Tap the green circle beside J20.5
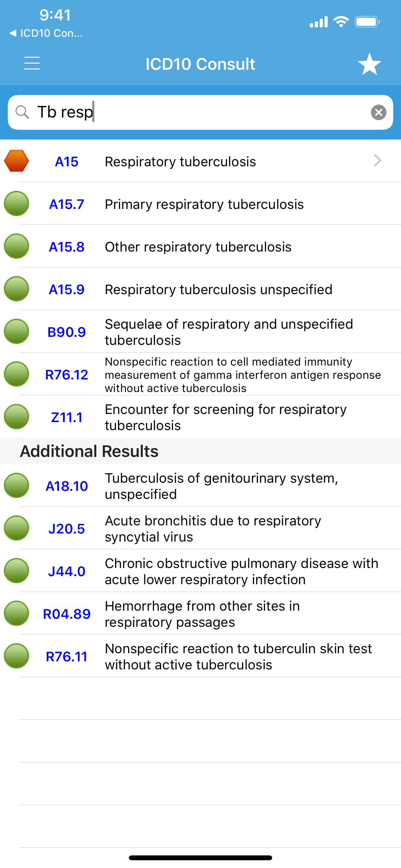This screenshot has width=401, height=868. pyautogui.click(x=16, y=528)
